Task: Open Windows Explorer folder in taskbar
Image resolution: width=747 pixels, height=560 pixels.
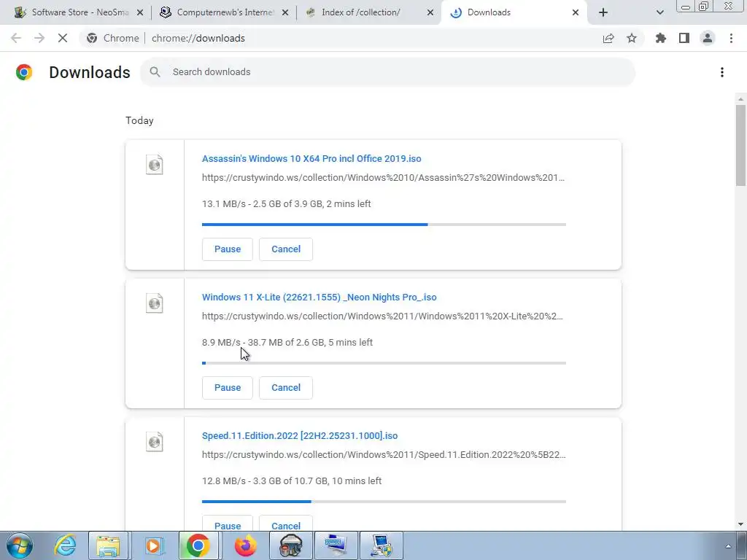Action: coord(108,545)
